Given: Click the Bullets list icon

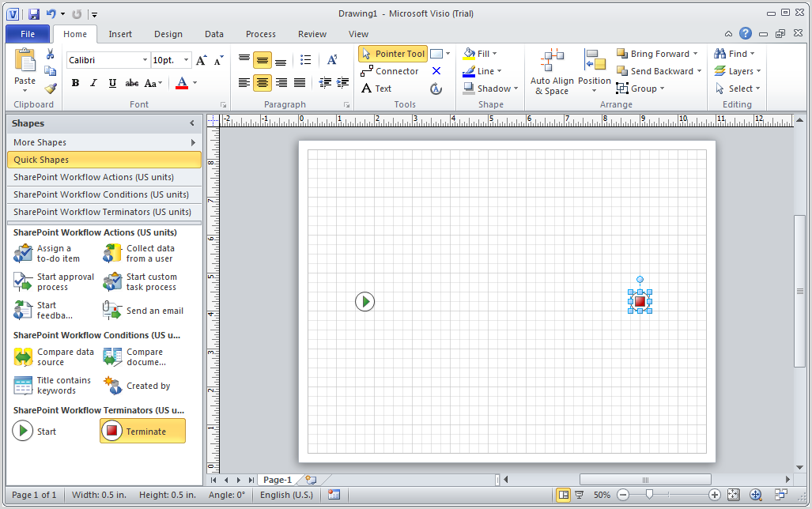Looking at the screenshot, I should click(x=305, y=60).
